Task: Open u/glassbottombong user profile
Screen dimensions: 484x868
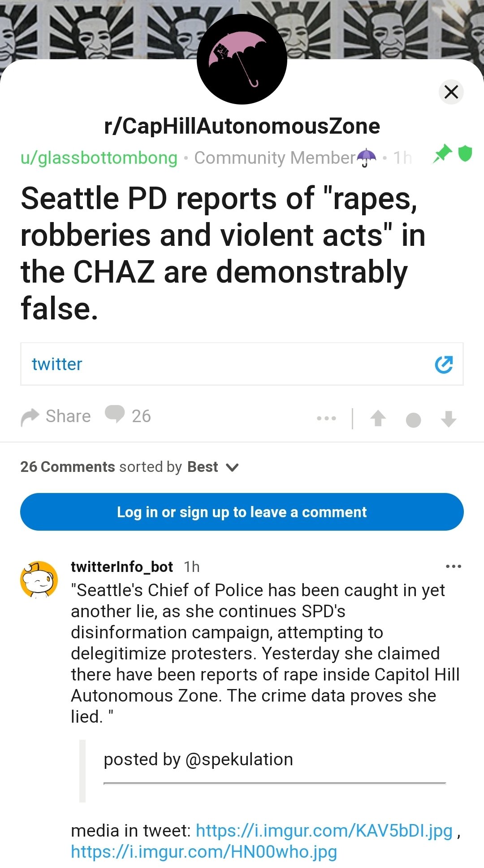Action: (99, 158)
